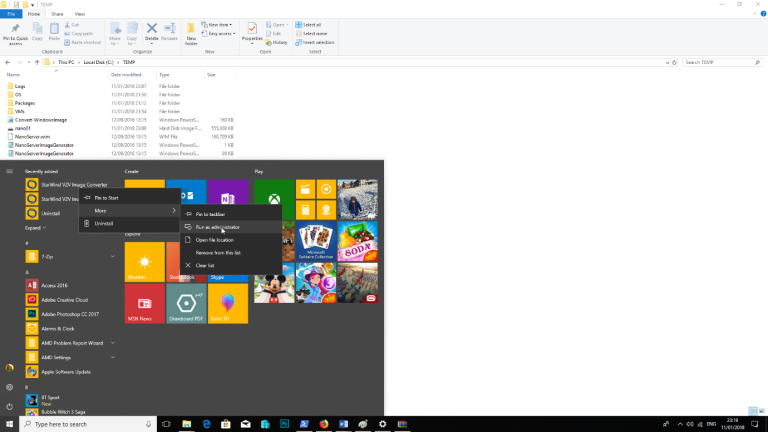The height and width of the screenshot is (432, 768).
Task: Click Pin to taskbar option
Action: pyautogui.click(x=210, y=214)
